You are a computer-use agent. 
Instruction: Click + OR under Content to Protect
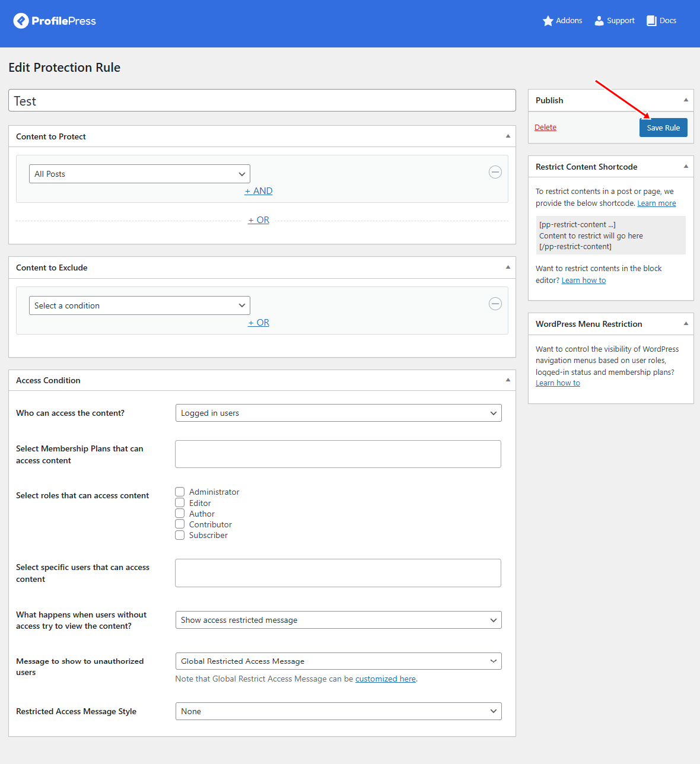(259, 220)
